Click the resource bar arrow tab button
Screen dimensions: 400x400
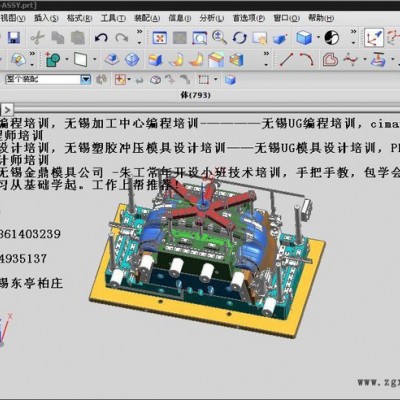coord(7,109)
